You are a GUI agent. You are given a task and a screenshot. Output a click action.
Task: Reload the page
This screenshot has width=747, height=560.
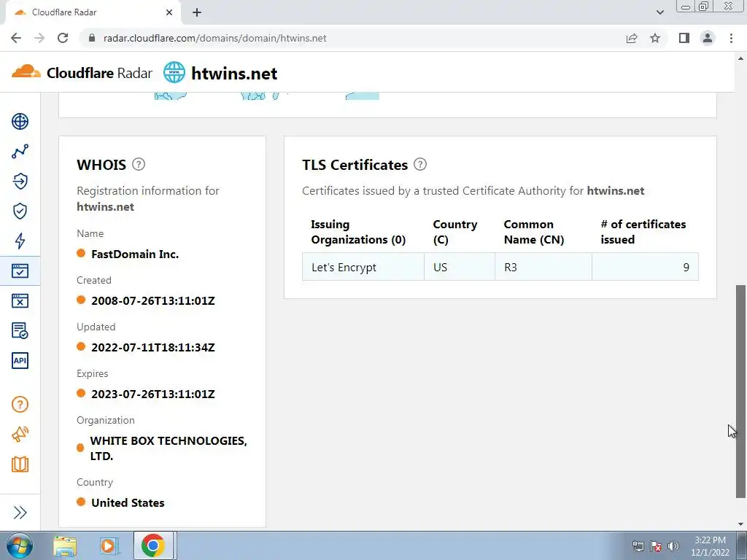tap(63, 38)
